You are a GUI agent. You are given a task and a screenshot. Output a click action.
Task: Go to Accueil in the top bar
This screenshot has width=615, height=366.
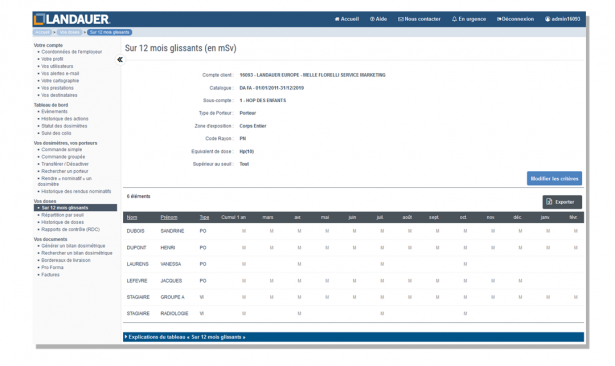click(347, 19)
